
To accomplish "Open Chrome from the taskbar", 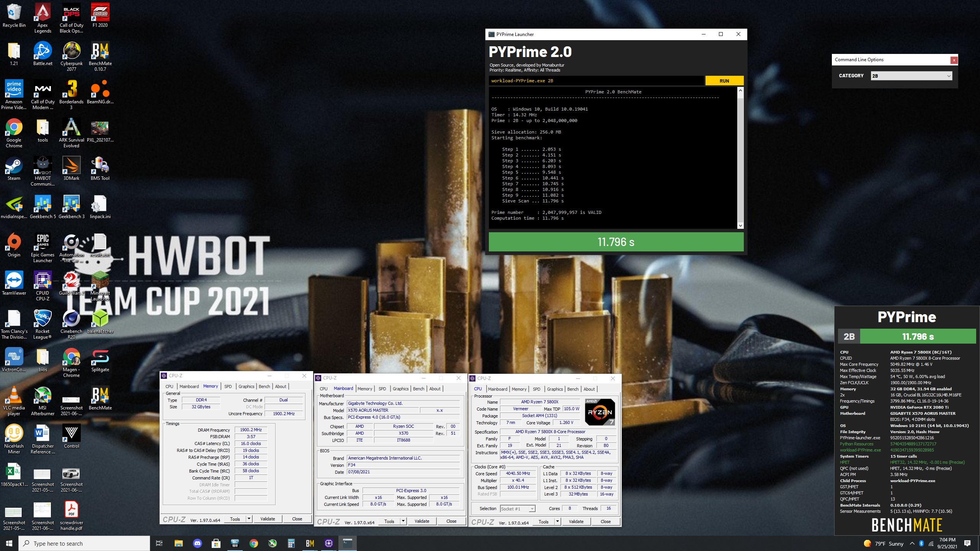I will [253, 543].
